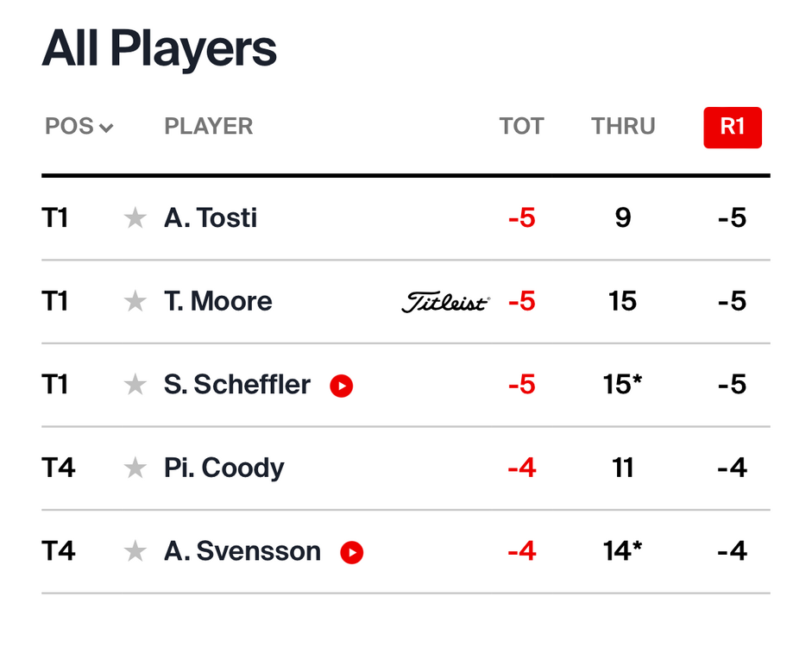Click the Titleist sponsor logo
This screenshot has width=812, height=647.
[x=445, y=302]
